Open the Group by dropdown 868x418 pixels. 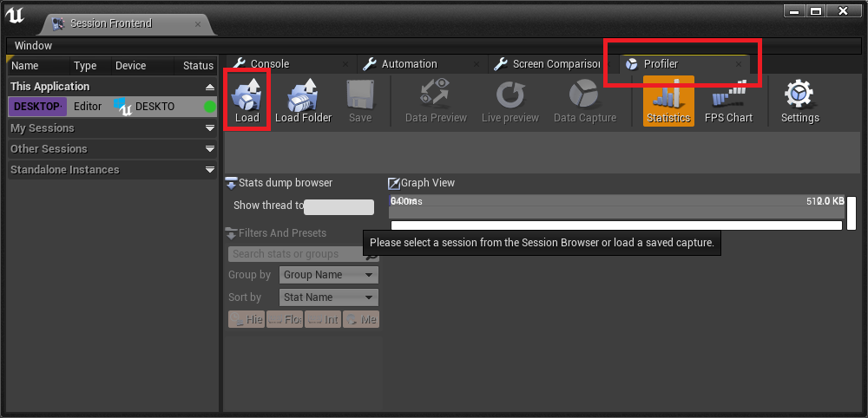[x=328, y=275]
